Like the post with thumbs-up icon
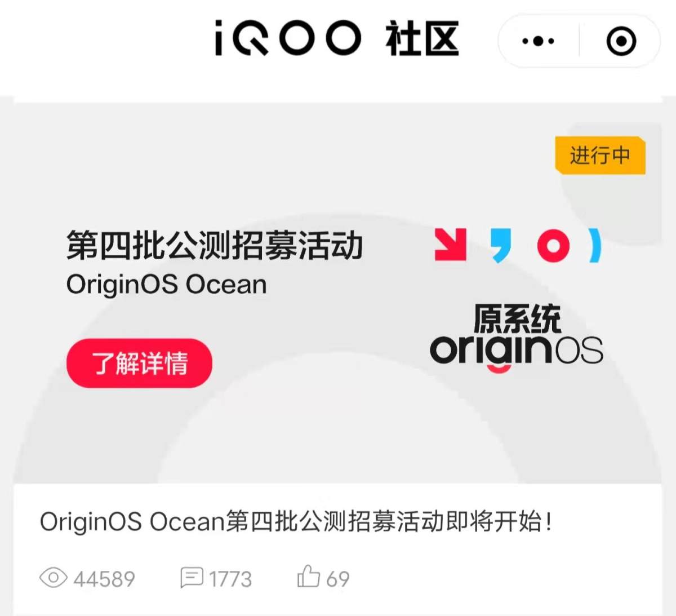The image size is (676, 616). click(x=308, y=576)
